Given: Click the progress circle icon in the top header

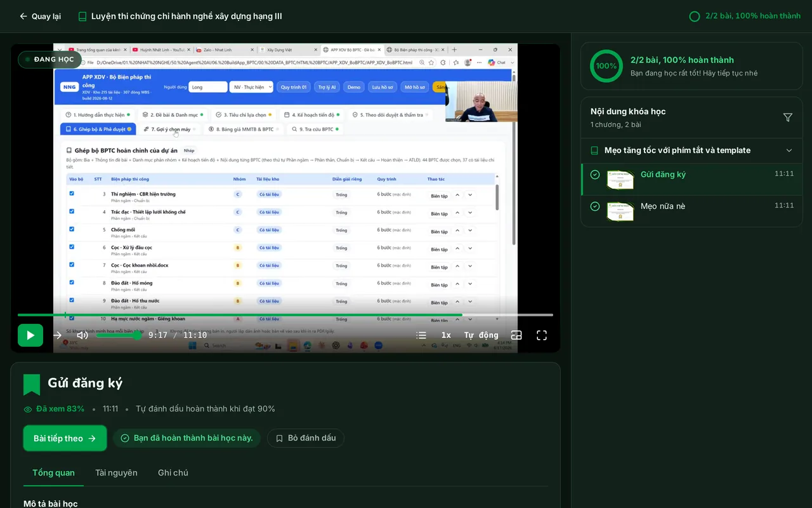Looking at the screenshot, I should coord(695,17).
